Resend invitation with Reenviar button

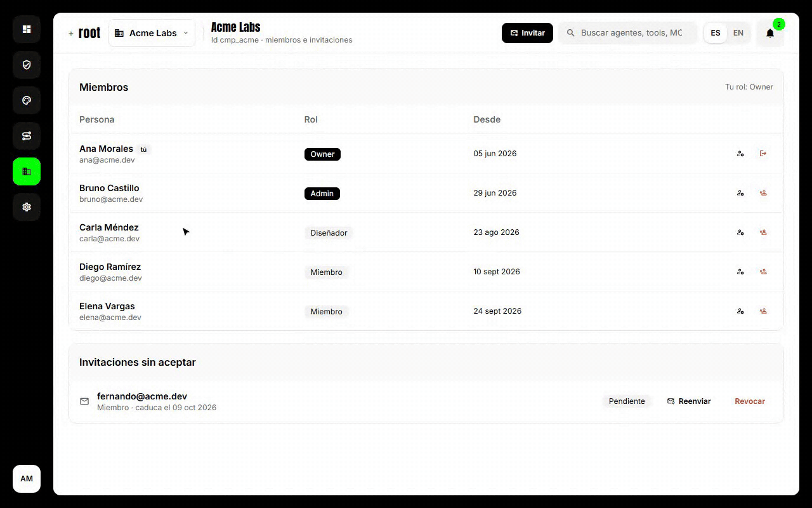689,401
